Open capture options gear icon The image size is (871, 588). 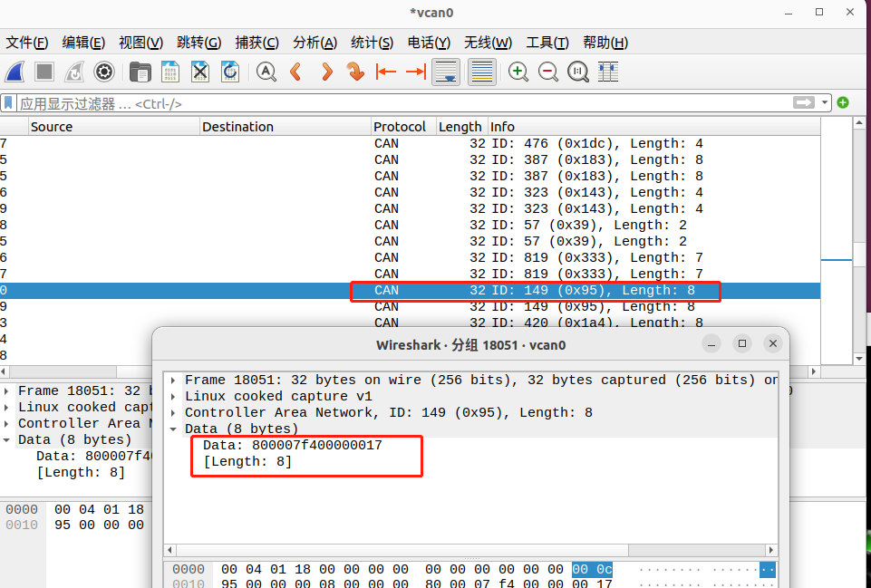(104, 72)
